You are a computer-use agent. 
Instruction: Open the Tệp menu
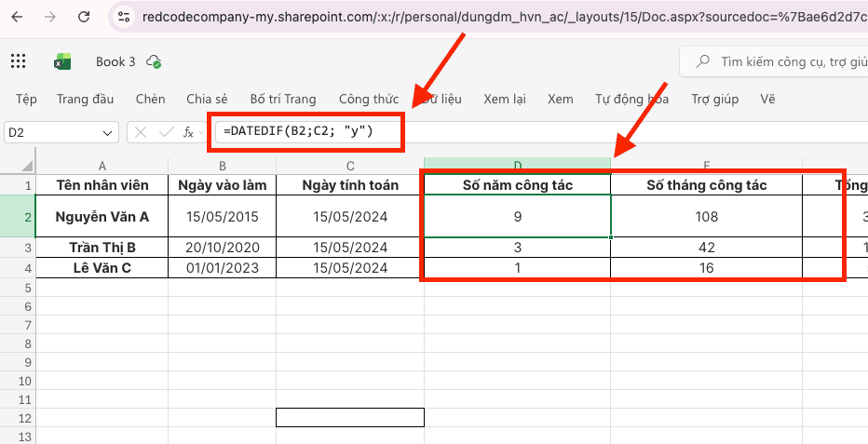coord(26,99)
